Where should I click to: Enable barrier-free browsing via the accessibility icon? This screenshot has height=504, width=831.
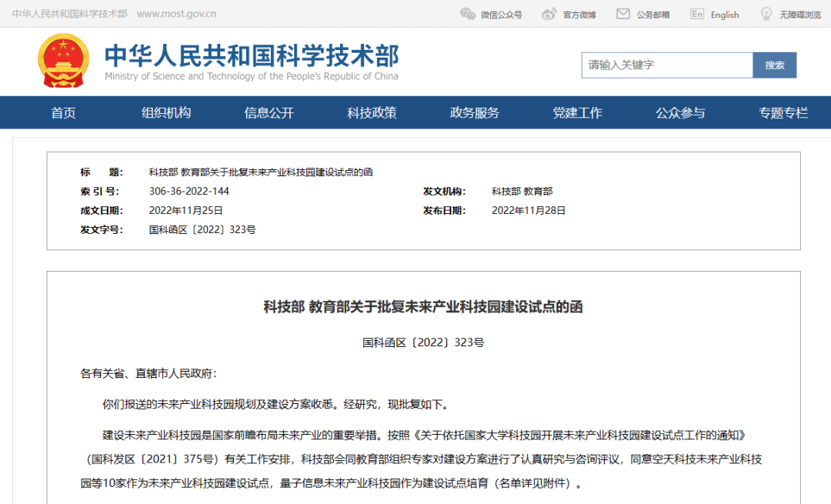click(766, 13)
